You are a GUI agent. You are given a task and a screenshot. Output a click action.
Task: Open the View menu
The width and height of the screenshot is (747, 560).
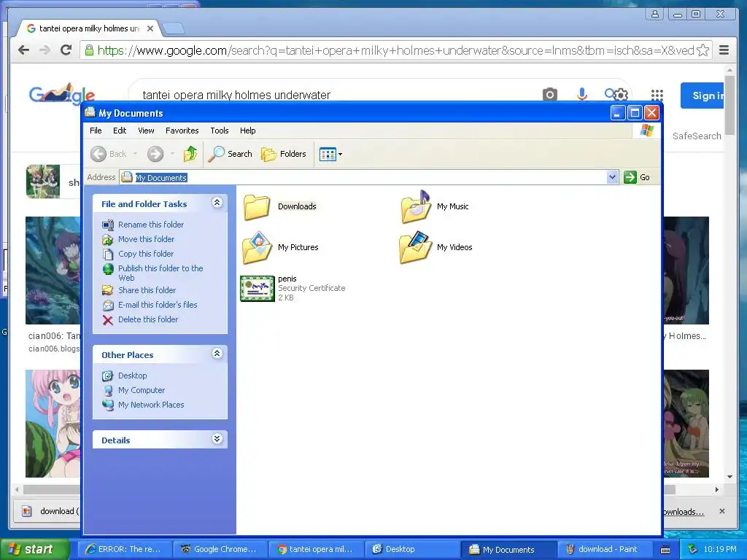(x=146, y=131)
